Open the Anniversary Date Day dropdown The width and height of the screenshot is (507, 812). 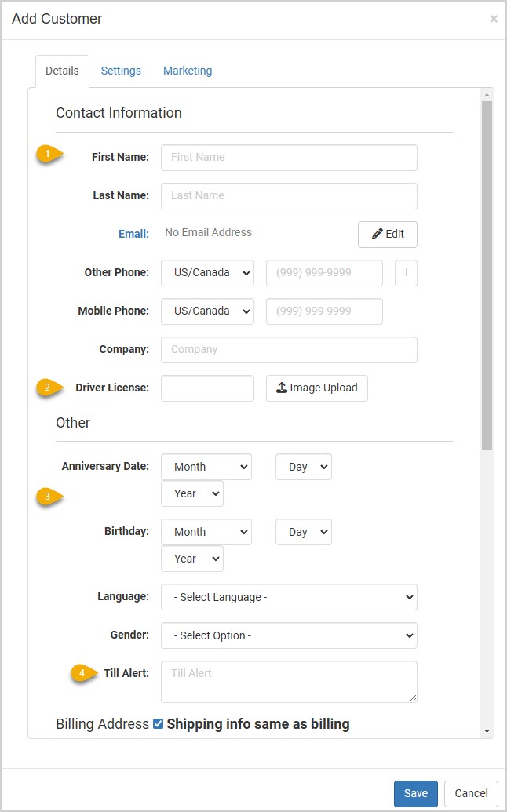click(x=304, y=467)
